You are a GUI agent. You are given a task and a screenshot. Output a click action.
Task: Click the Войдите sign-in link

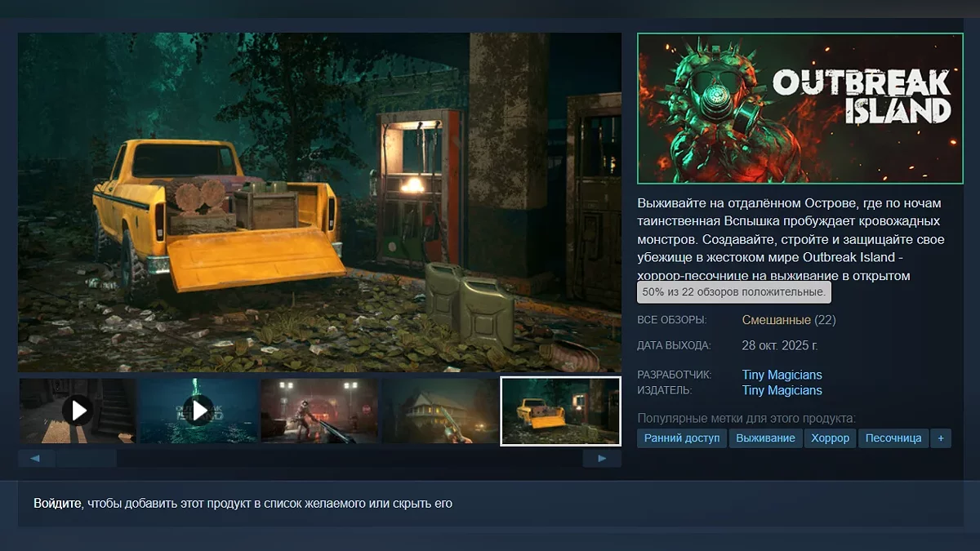coord(57,504)
